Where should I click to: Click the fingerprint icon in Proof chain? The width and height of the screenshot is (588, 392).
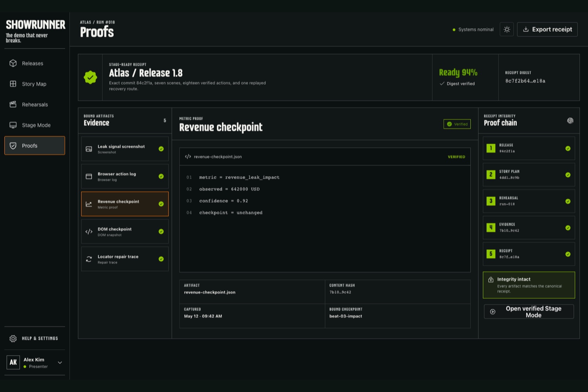pos(570,121)
